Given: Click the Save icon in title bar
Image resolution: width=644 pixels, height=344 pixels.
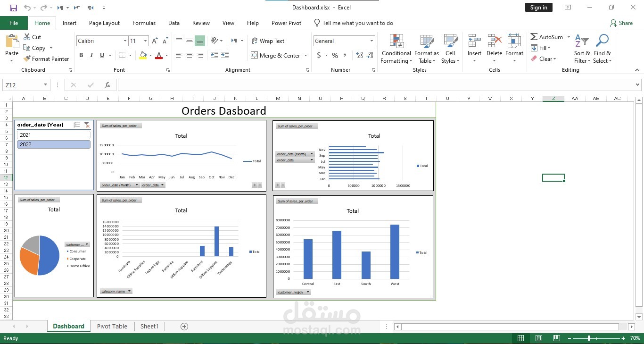Looking at the screenshot, I should 13,8.
